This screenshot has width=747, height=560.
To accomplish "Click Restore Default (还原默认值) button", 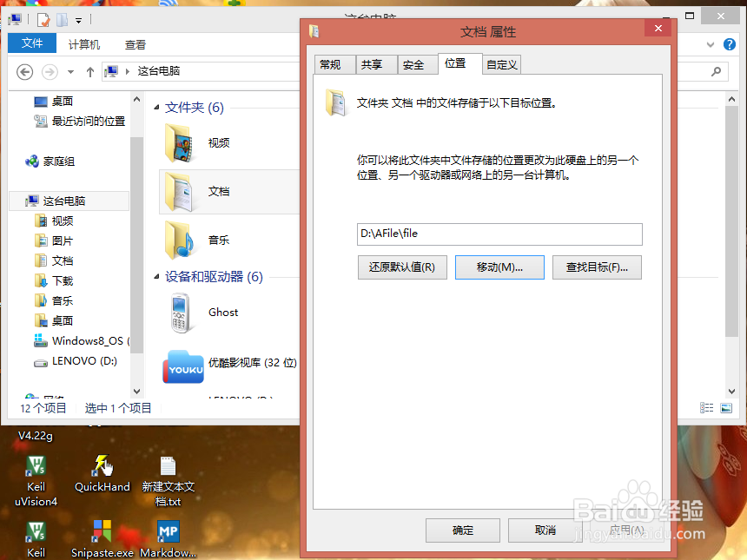I will (x=402, y=267).
